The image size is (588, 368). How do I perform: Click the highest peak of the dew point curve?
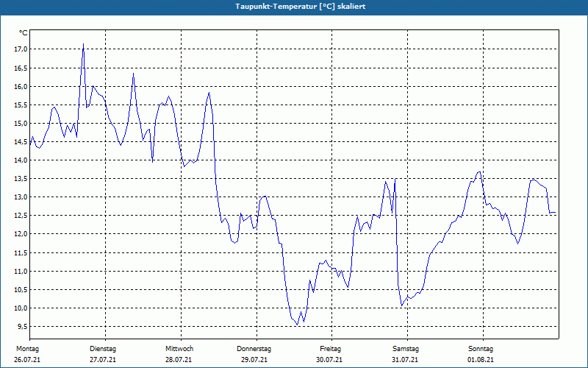83,44
